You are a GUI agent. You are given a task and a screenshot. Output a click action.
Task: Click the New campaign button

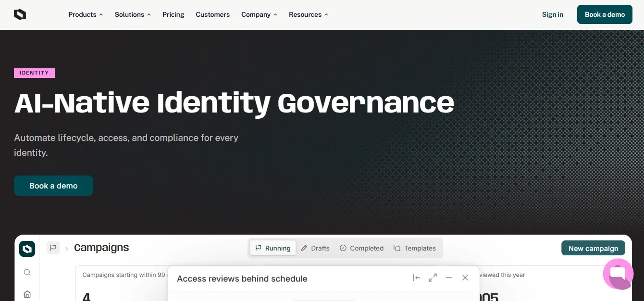(x=593, y=248)
